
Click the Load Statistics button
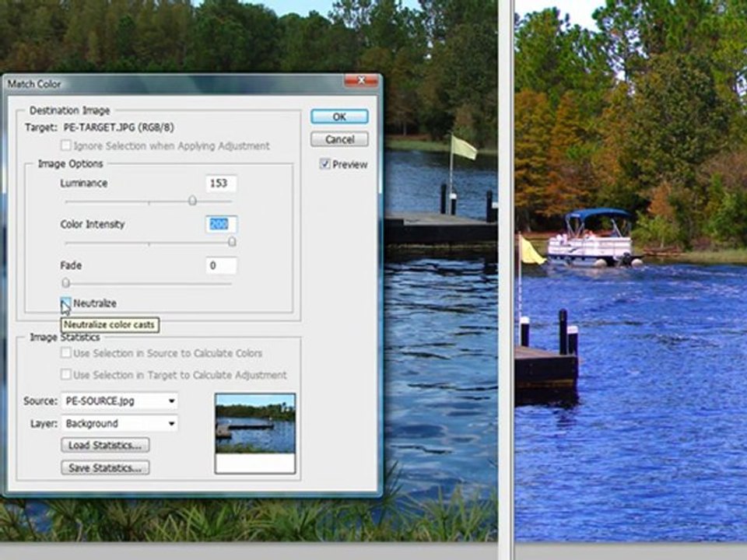coord(105,445)
